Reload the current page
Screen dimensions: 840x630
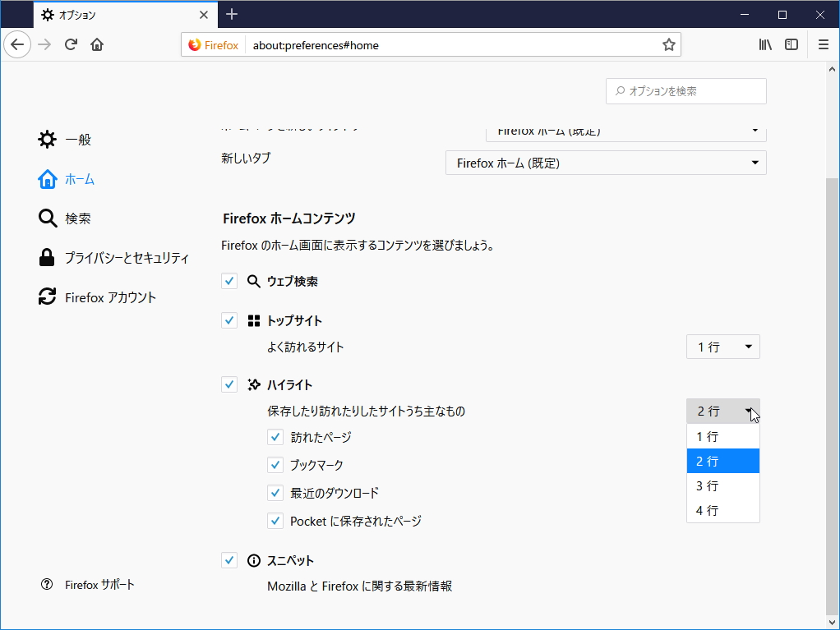72,44
